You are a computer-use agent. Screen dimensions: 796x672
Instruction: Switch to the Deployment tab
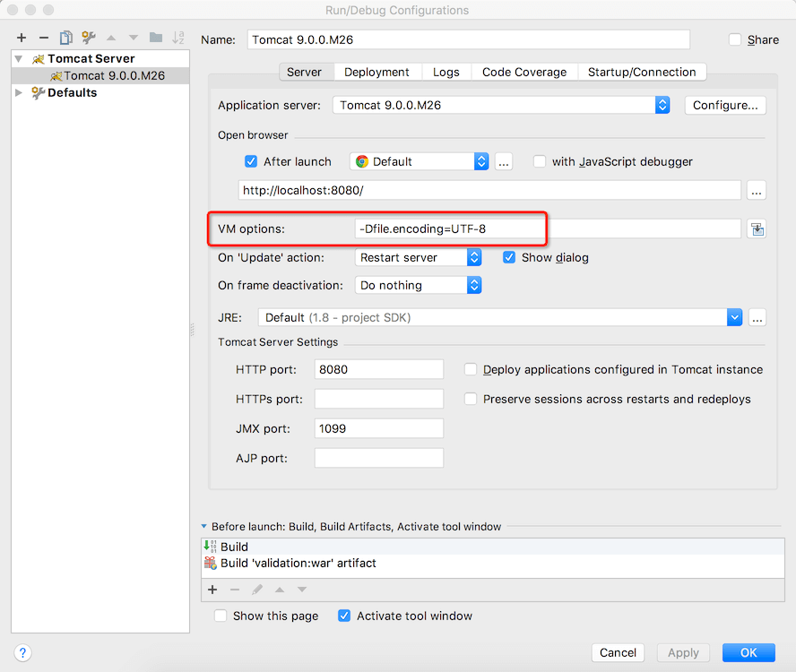pos(376,72)
